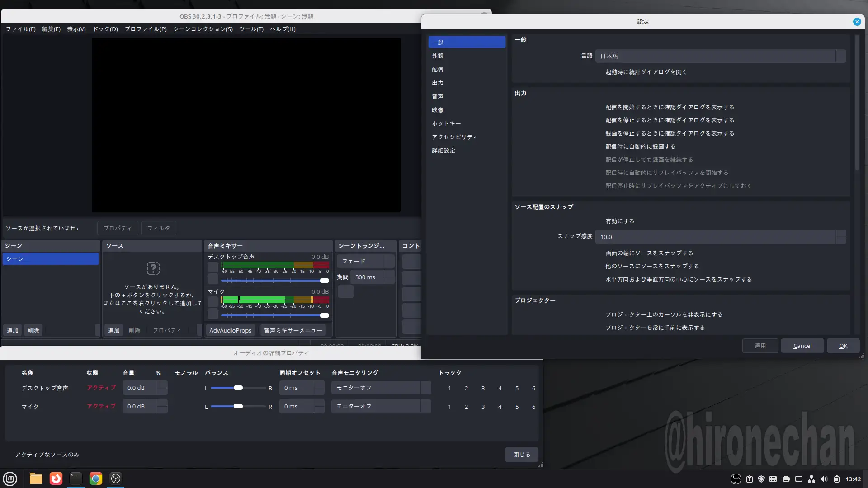
Task: Click the AdvAudioProps button
Action: click(230, 330)
